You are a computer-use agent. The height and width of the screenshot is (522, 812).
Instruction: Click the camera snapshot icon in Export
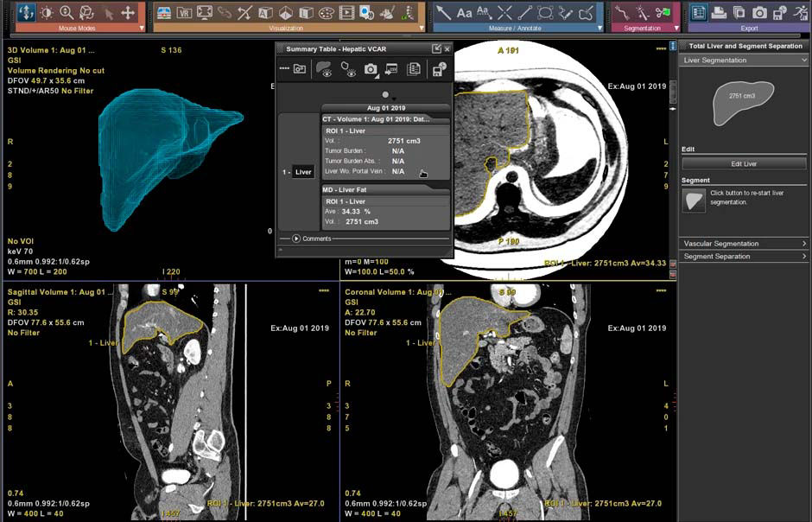coord(759,13)
